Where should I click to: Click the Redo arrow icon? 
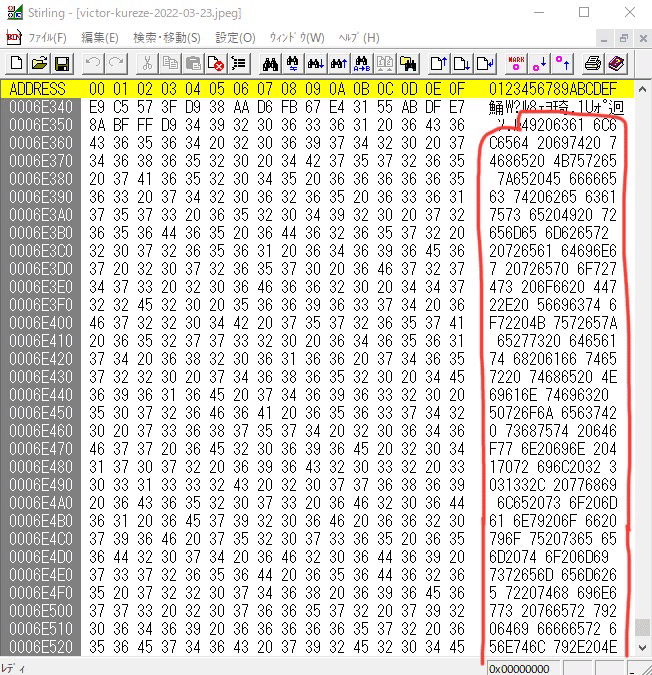click(x=116, y=64)
